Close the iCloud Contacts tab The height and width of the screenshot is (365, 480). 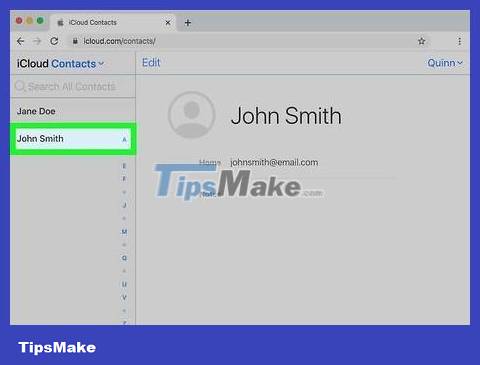(168, 23)
